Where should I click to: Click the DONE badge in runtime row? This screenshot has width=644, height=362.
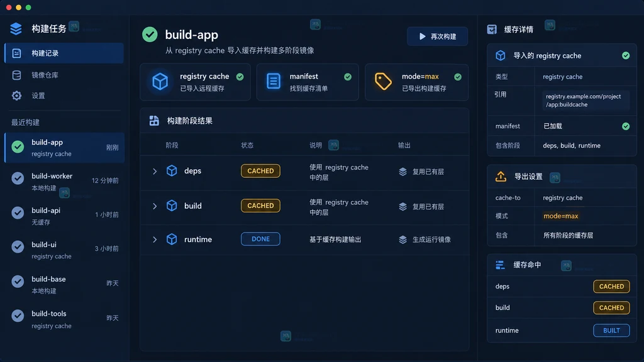[x=260, y=239]
